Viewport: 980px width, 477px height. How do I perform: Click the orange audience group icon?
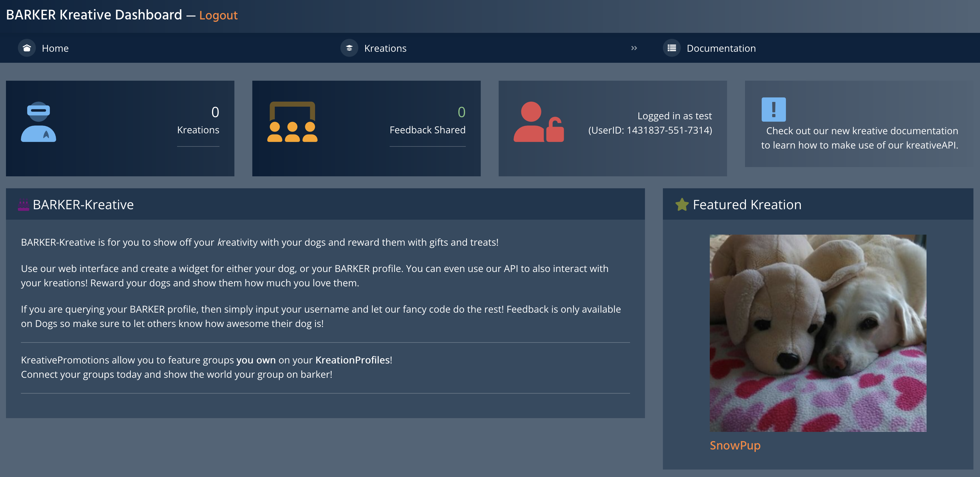tap(292, 122)
